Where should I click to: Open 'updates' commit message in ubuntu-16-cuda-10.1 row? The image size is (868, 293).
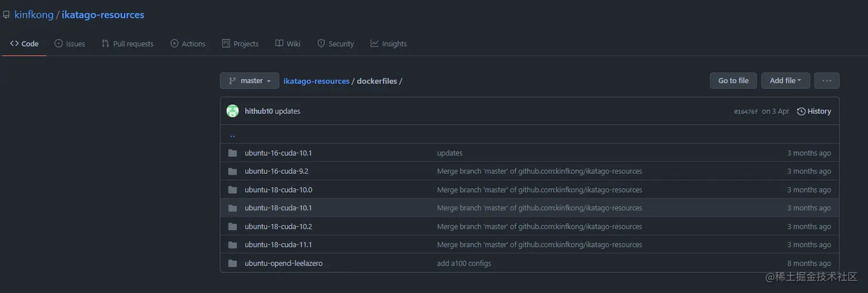tap(449, 153)
